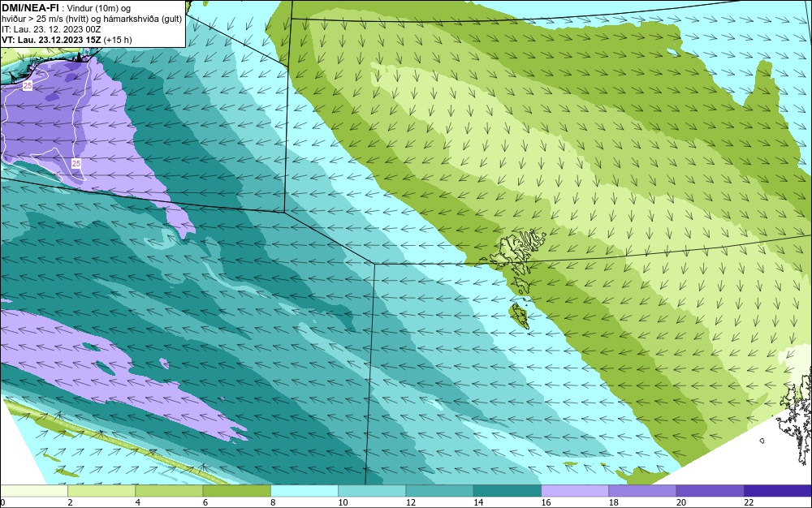
Task: Click the "IT: Lau. 23. 12. 2023 00Z" line
Action: click(50, 29)
